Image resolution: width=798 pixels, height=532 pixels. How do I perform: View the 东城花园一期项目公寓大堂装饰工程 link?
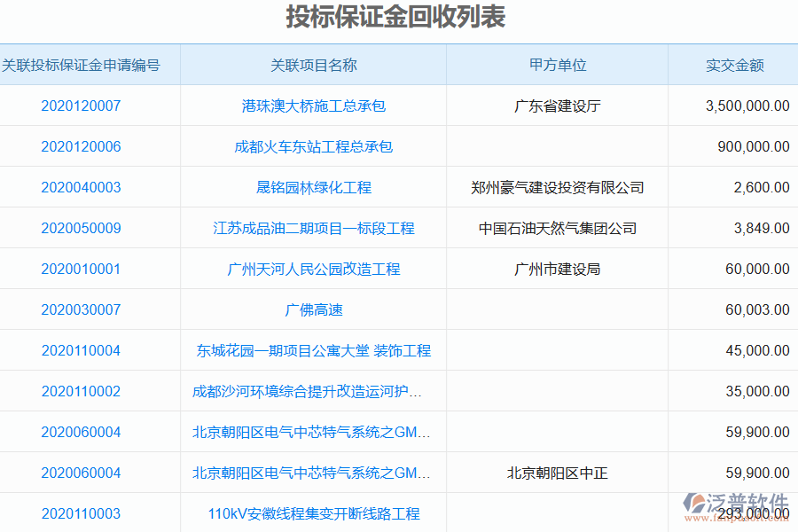click(313, 350)
